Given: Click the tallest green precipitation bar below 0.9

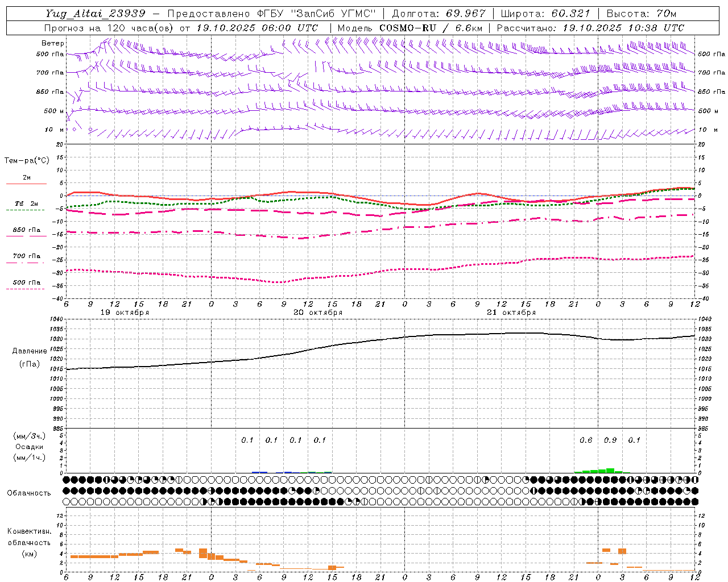Looking at the screenshot, I should click(x=610, y=471).
